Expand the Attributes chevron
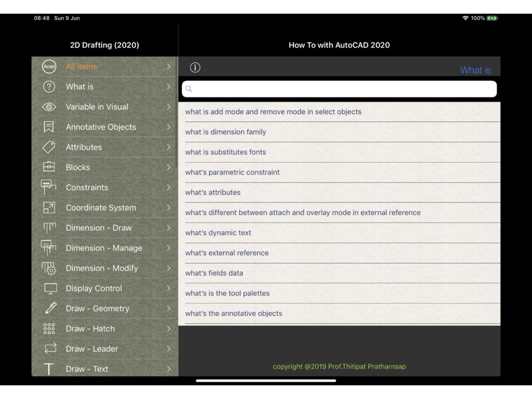Image resolution: width=532 pixels, height=399 pixels. pos(169,147)
